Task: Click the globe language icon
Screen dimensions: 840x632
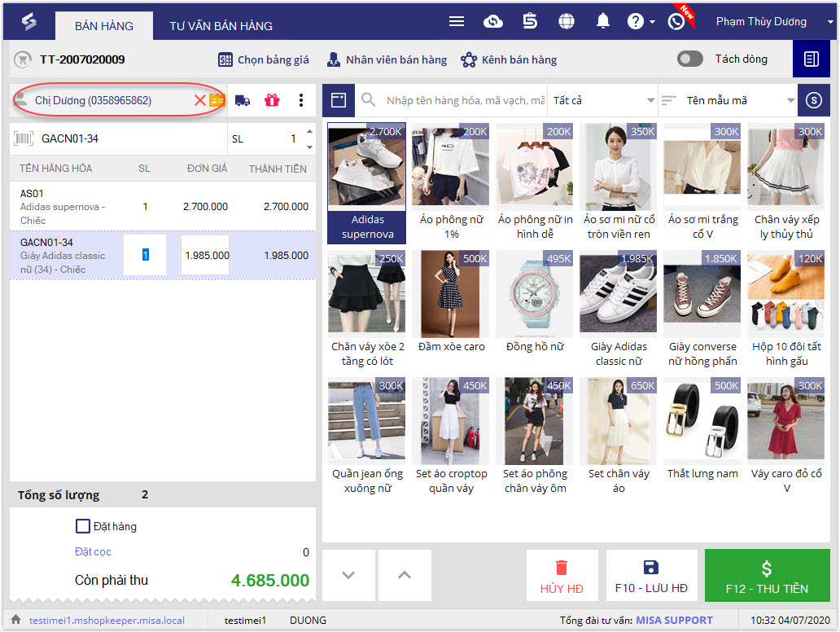Action: (567, 21)
